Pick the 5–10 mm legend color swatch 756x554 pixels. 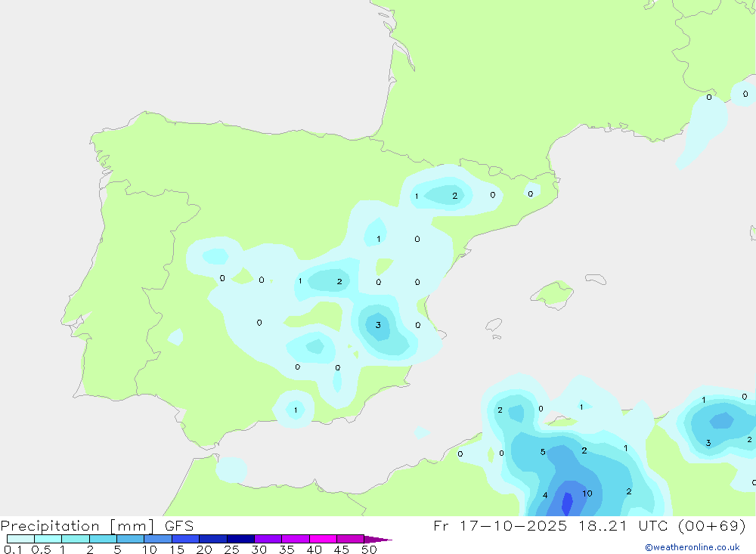(130, 539)
